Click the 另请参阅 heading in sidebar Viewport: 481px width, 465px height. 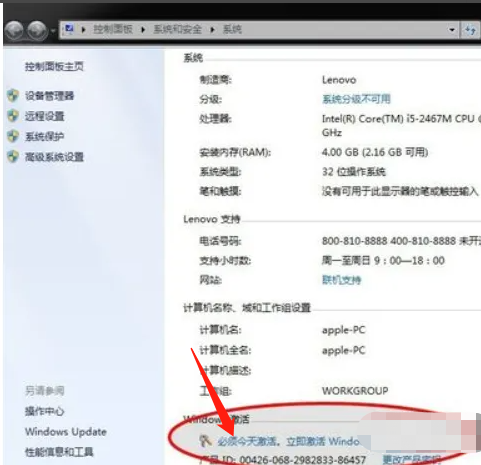pyautogui.click(x=44, y=390)
